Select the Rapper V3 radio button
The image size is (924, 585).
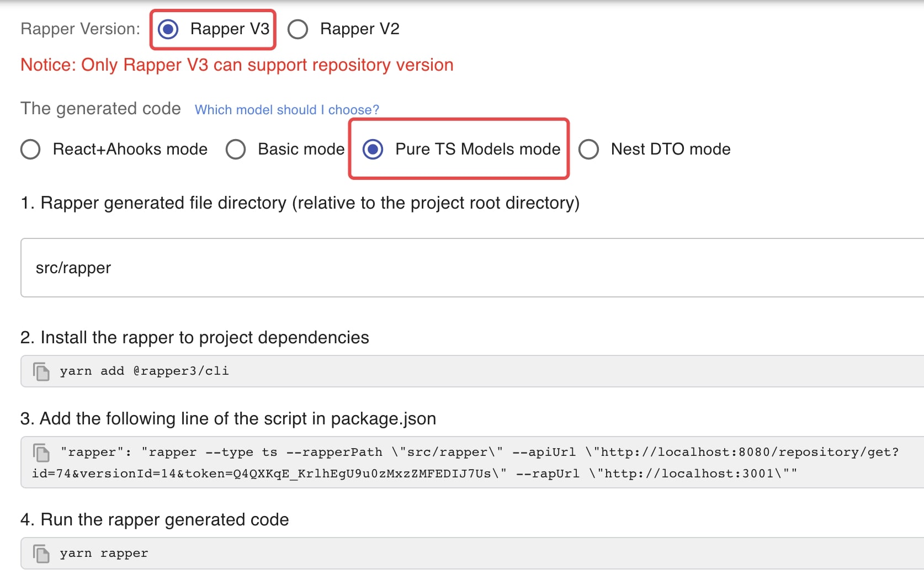(x=168, y=29)
